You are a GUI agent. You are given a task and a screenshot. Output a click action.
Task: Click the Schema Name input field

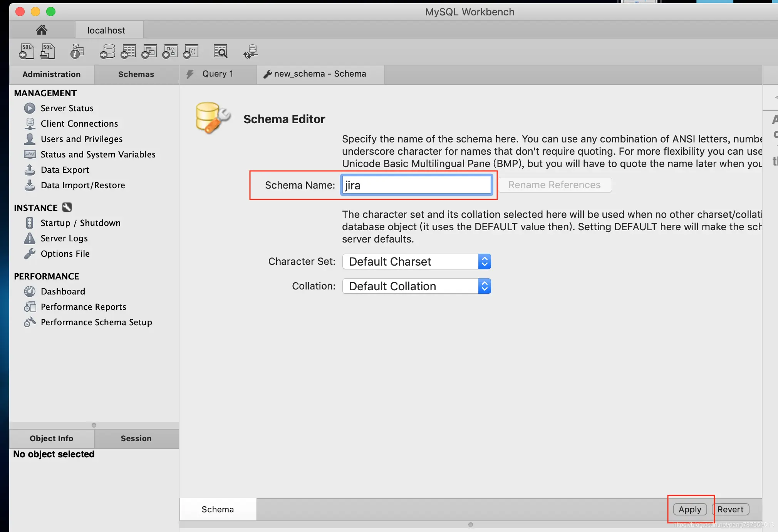416,185
